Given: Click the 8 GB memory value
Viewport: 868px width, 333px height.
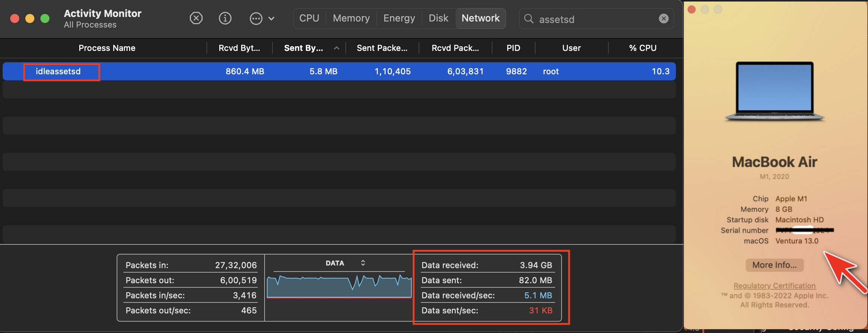Looking at the screenshot, I should coord(784,209).
